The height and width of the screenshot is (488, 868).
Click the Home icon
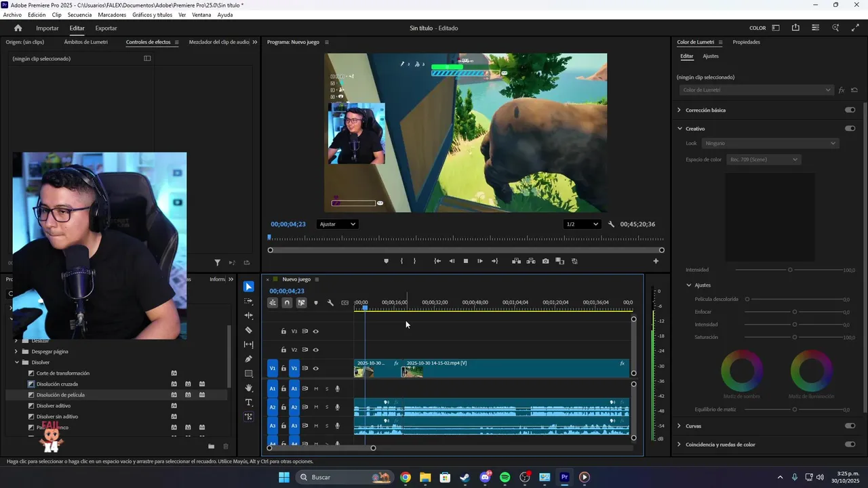click(18, 28)
